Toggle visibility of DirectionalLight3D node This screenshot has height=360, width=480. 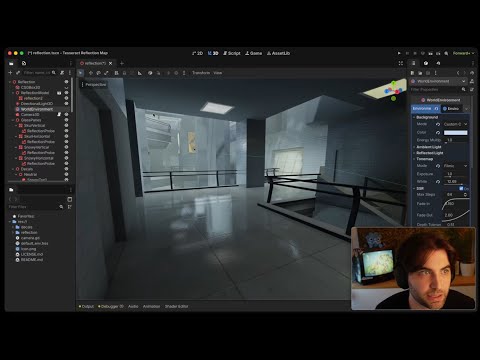[66, 103]
